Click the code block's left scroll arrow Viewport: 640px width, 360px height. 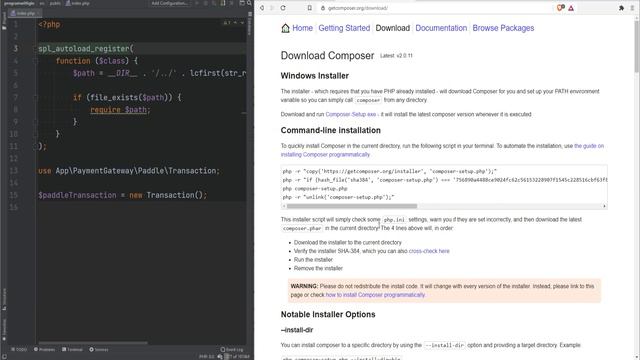click(x=284, y=206)
